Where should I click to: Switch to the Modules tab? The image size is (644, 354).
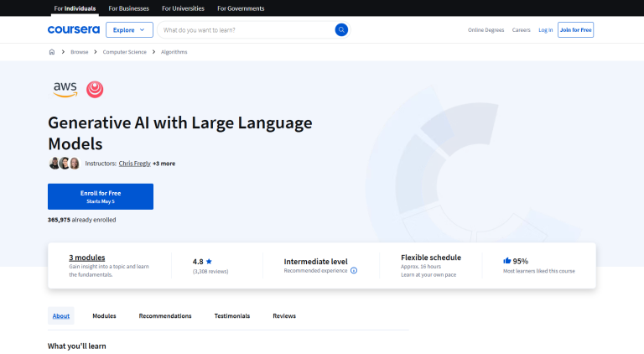(x=104, y=315)
